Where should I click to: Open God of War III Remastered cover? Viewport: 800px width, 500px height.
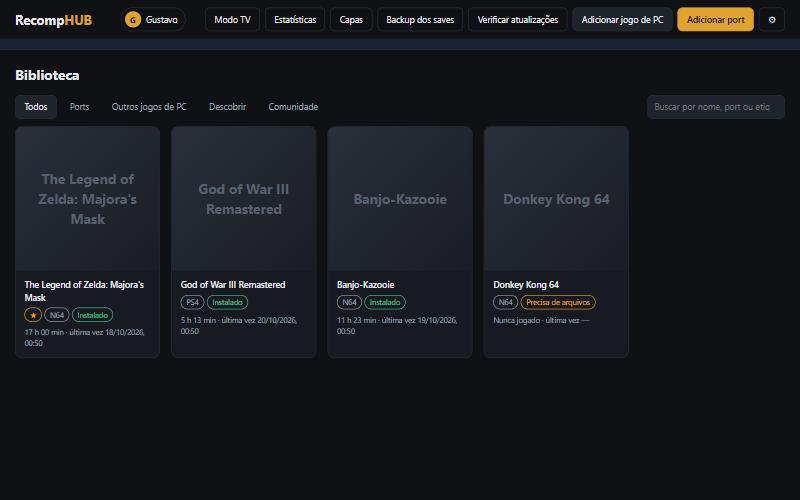243,199
